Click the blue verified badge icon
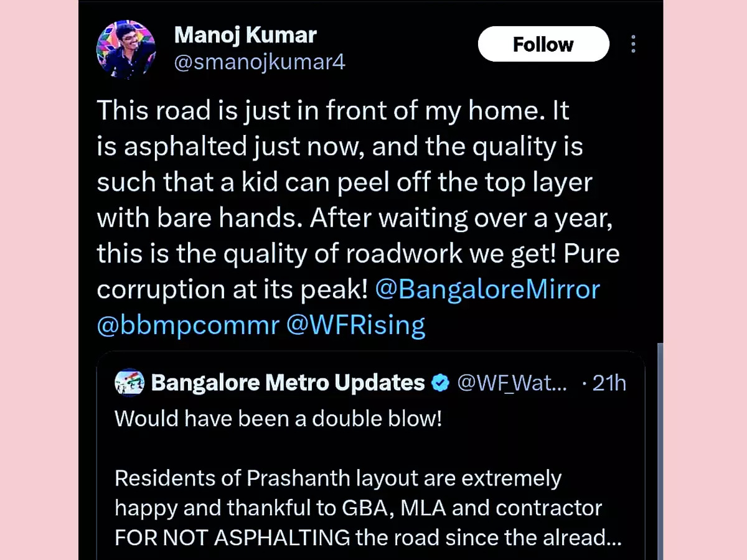747x560 pixels. (441, 383)
